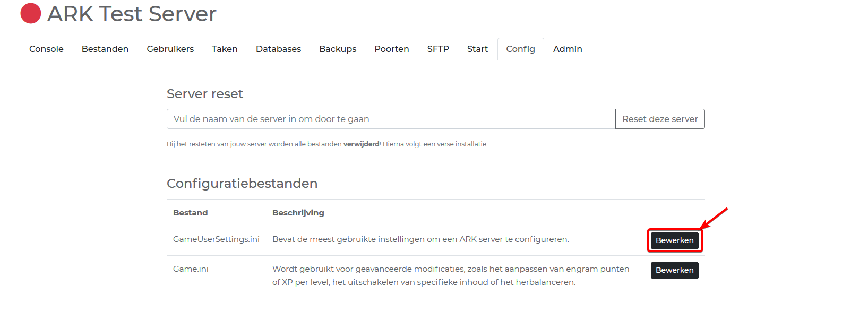Go to the Gebruikers tab
The height and width of the screenshot is (320, 868).
[170, 49]
